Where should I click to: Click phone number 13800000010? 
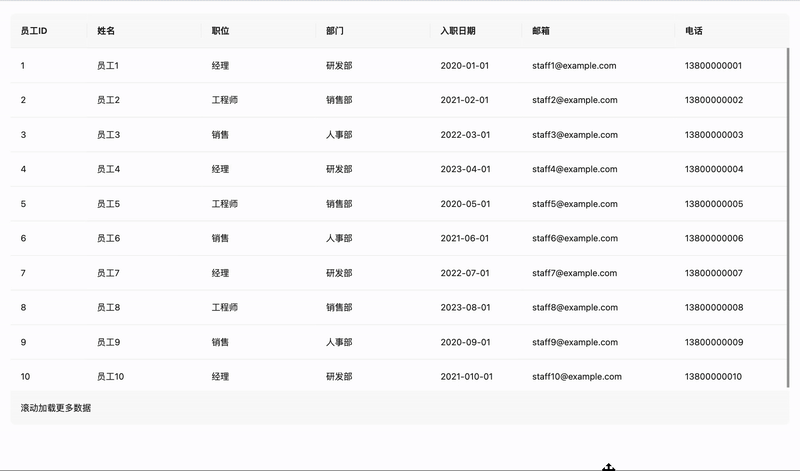click(713, 377)
